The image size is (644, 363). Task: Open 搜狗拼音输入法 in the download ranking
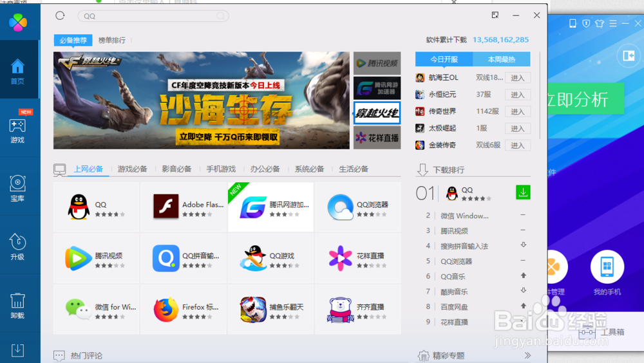464,246
